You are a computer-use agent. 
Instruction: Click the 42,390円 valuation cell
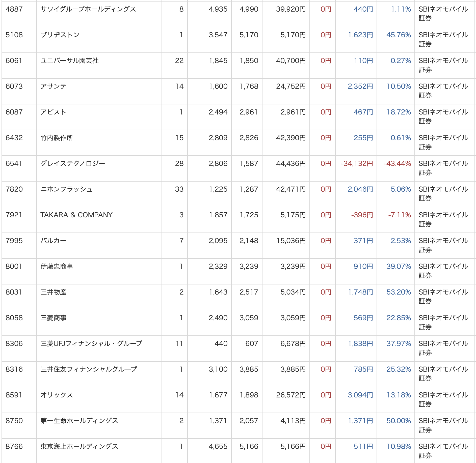(x=291, y=138)
